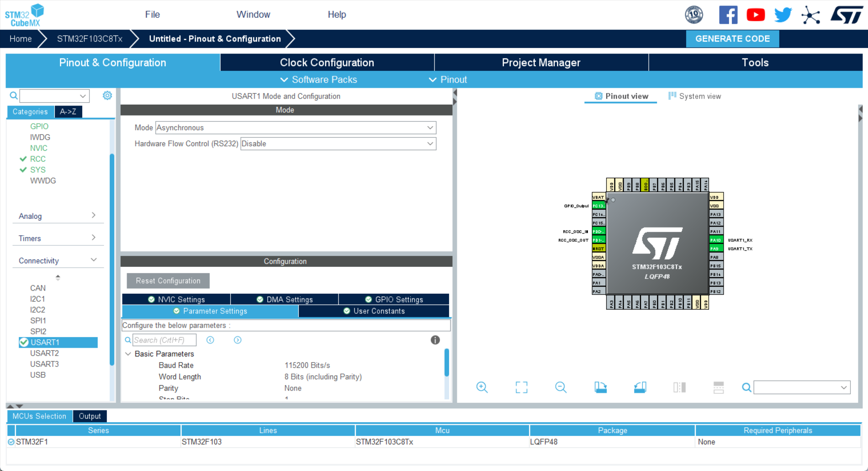The height and width of the screenshot is (471, 868).
Task: Zoom in on the pinout view
Action: coord(482,387)
